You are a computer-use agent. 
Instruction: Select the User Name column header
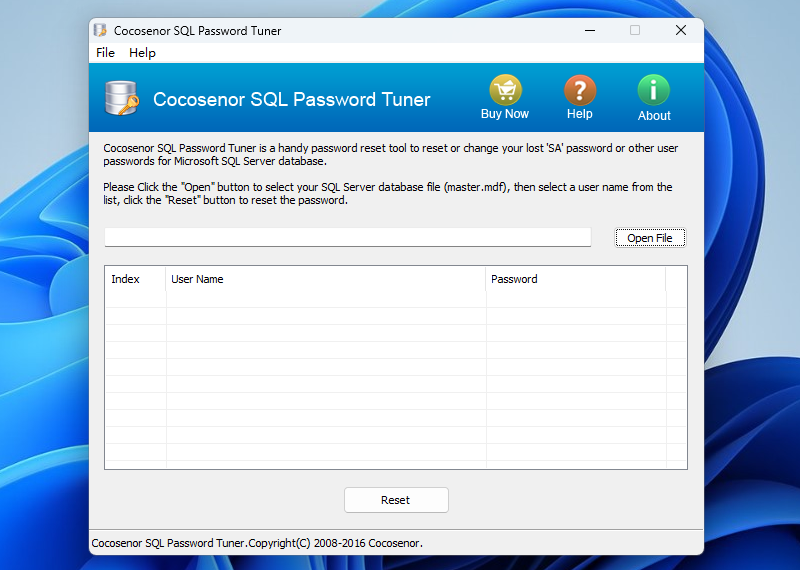click(x=326, y=279)
